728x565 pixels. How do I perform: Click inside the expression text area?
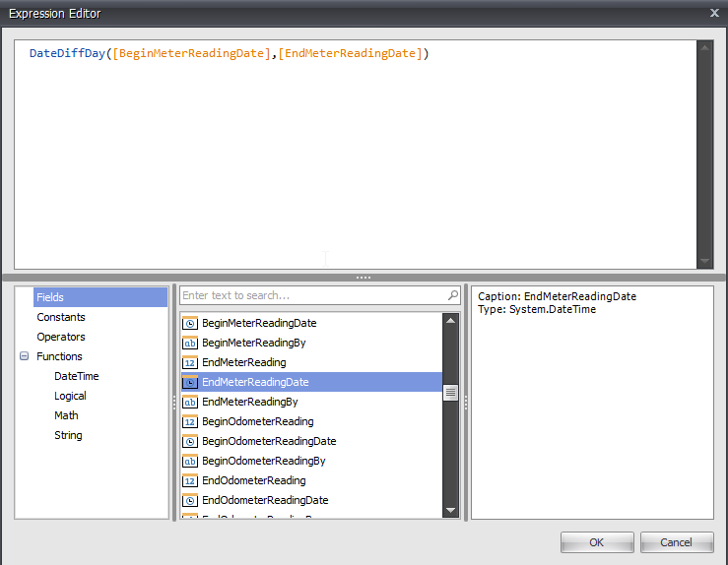(x=356, y=154)
